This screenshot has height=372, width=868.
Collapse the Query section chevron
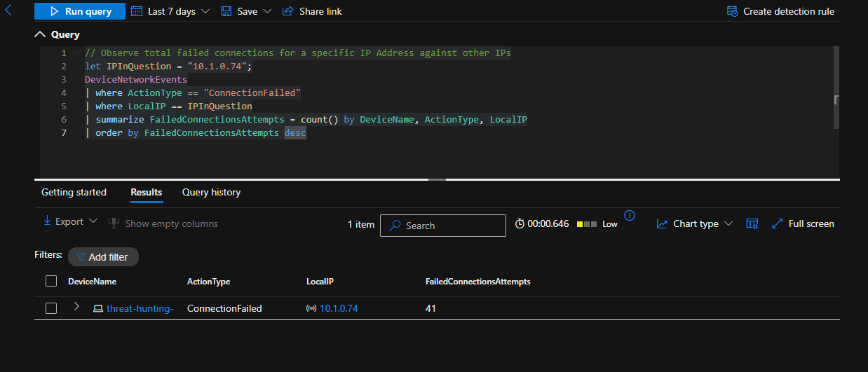pos(39,34)
